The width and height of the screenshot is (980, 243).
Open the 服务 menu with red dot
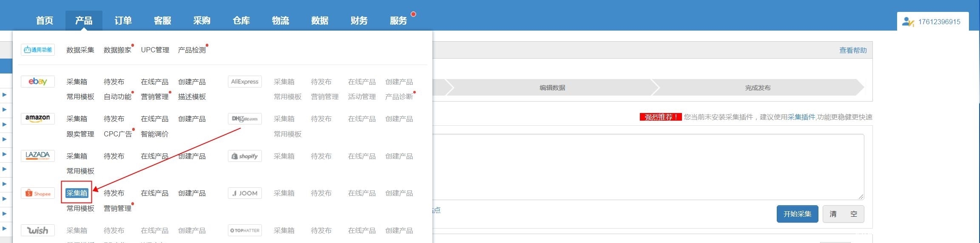398,20
